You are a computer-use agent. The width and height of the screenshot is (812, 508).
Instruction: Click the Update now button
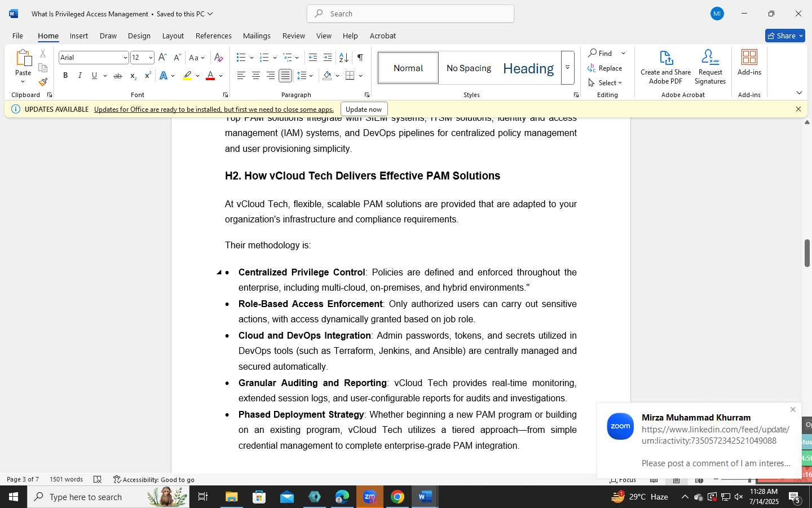tap(364, 109)
